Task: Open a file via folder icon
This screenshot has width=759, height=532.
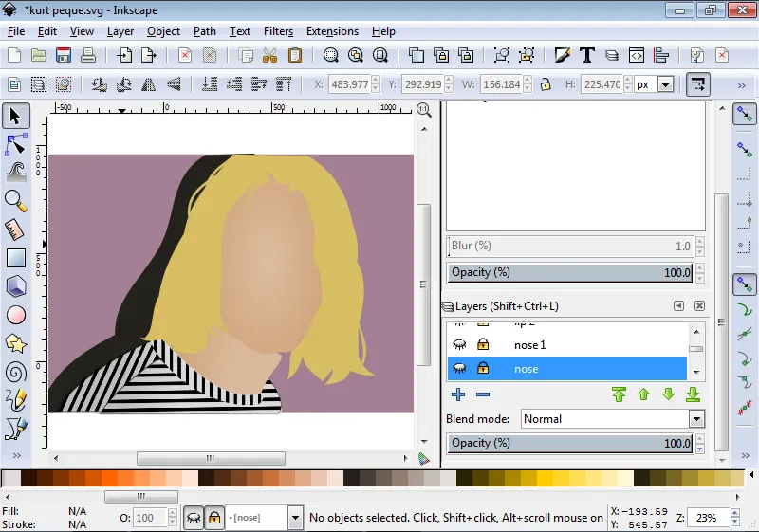Action: point(39,55)
